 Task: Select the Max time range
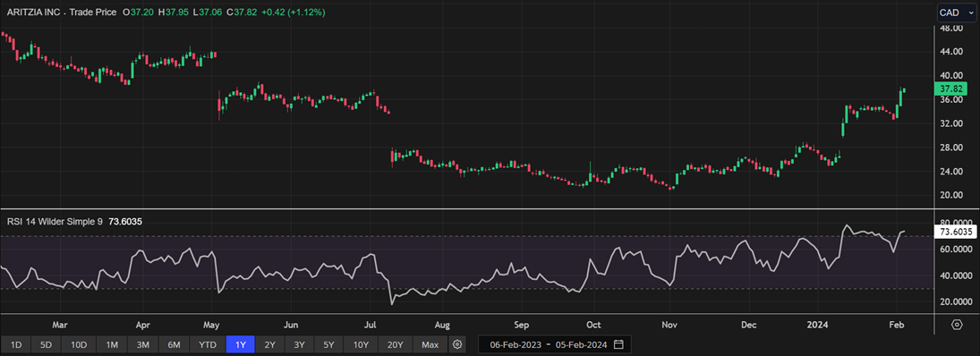(430, 344)
